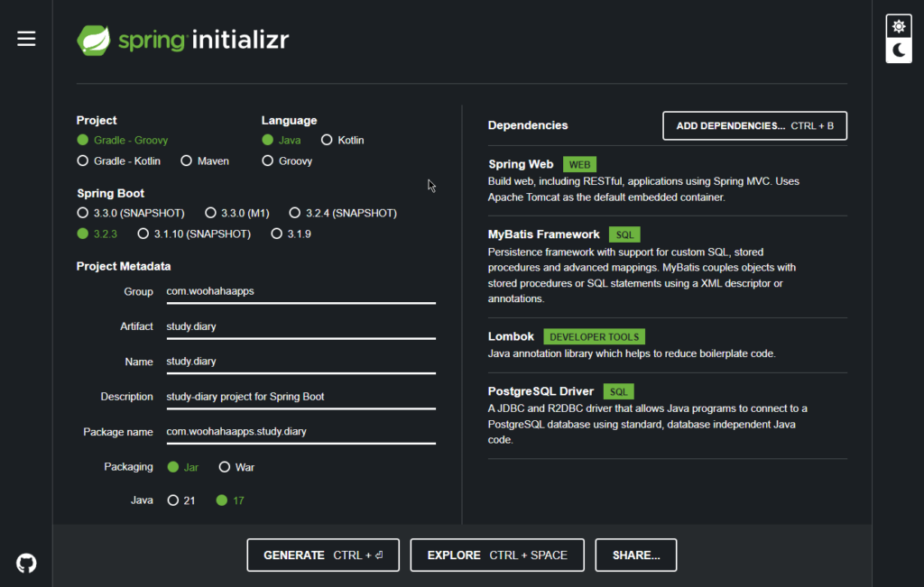924x587 pixels.
Task: Click the SQL tag beside PostgreSQL Driver
Action: click(619, 392)
